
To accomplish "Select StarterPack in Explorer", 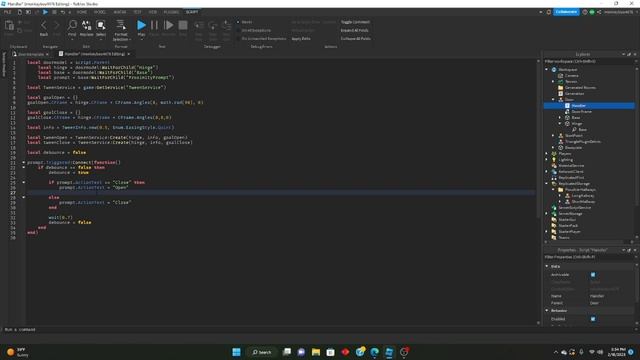I will click(568, 226).
